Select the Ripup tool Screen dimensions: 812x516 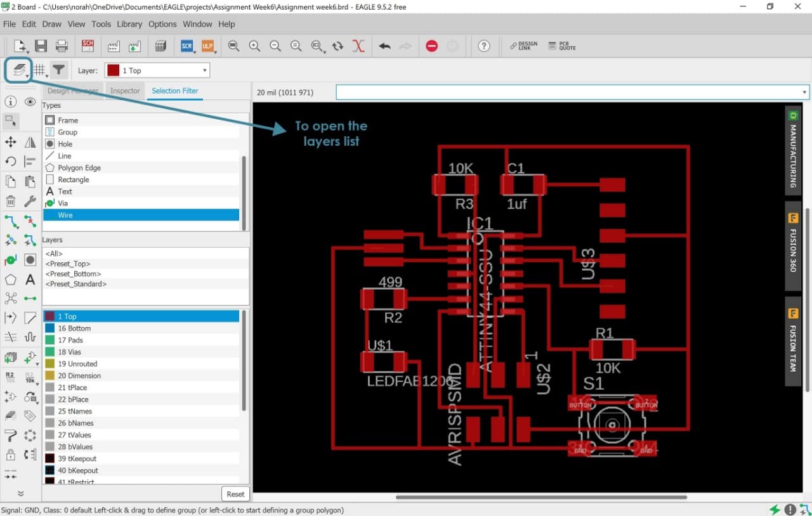[30, 221]
